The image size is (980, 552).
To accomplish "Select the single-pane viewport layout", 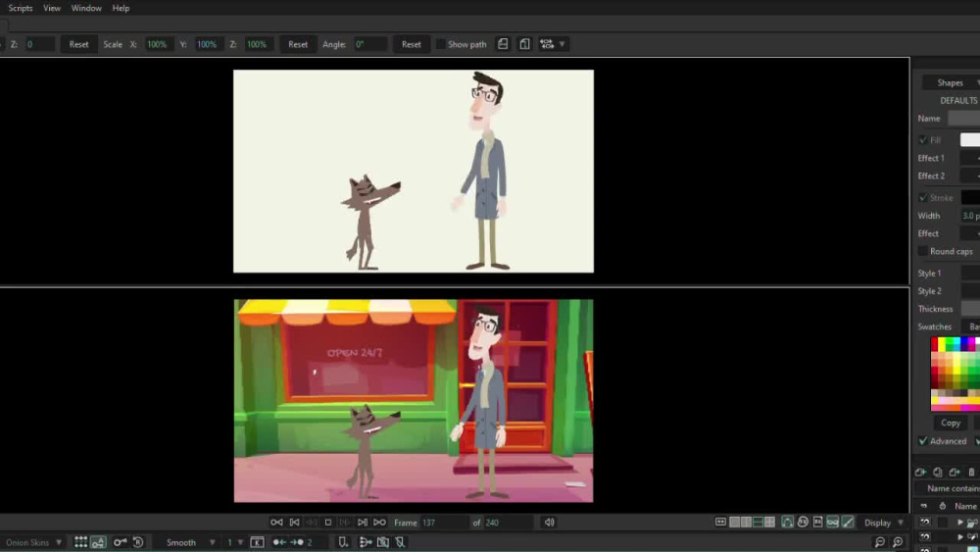I will [735, 522].
